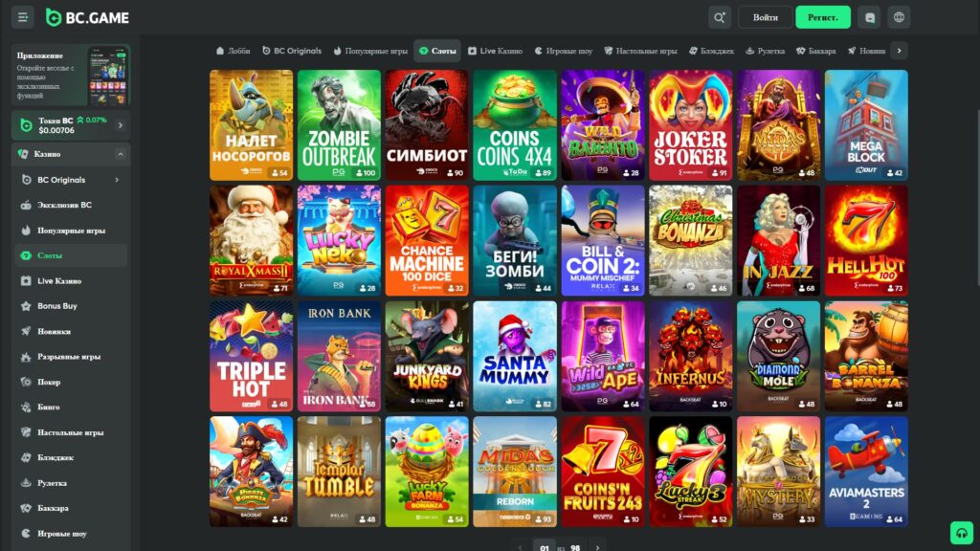Click the Регист. sign-up button

point(822,17)
